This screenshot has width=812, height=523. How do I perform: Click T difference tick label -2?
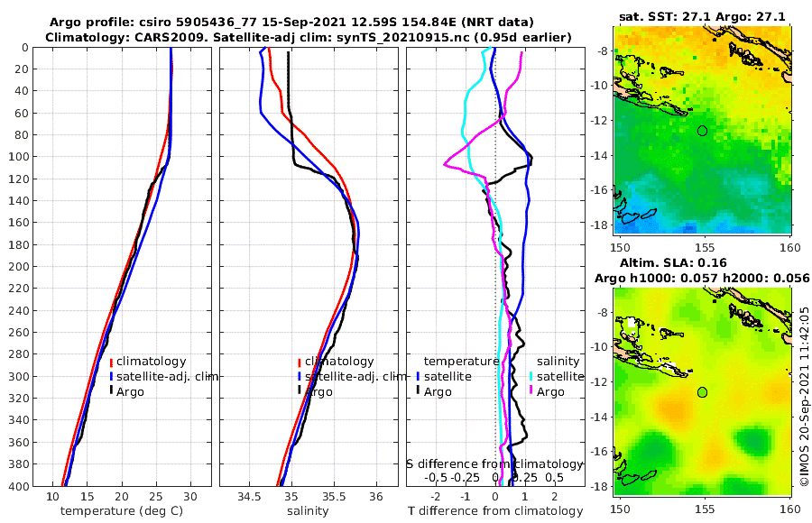pos(436,496)
